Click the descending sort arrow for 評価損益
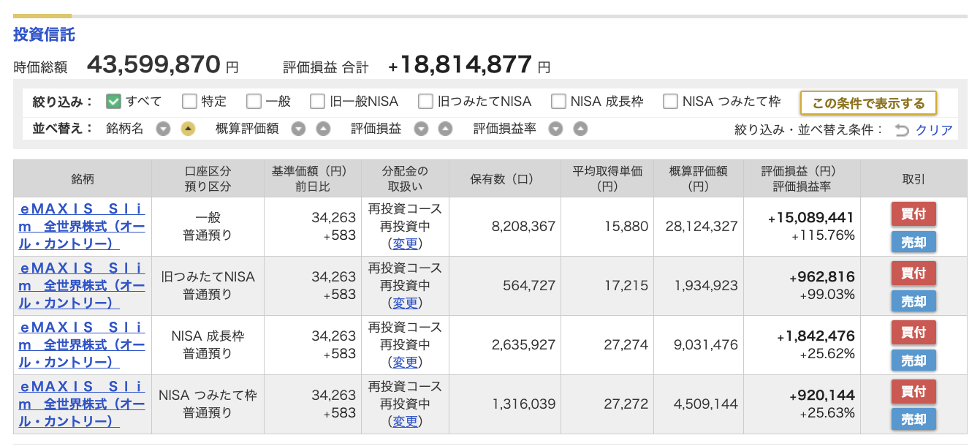Viewport: 980px width, 446px height. click(x=422, y=129)
